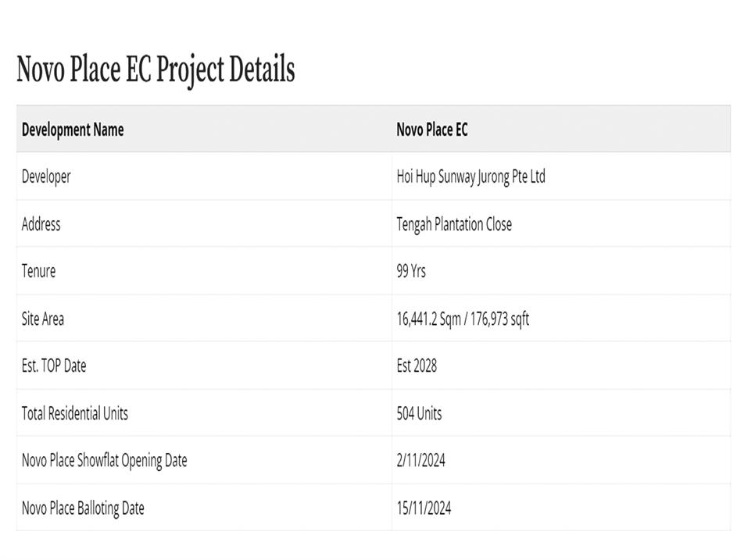Click the 15/11/2024 balloting date

424,508
